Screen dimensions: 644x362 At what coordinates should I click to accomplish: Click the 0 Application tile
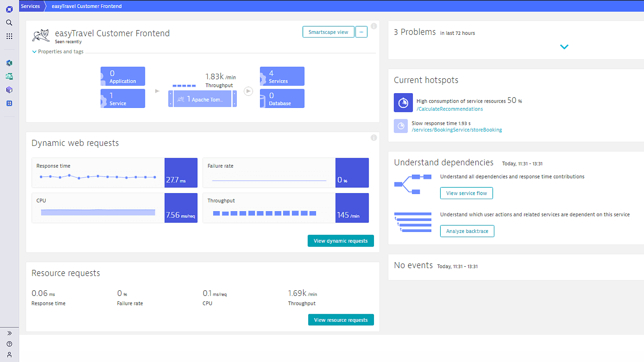(123, 76)
